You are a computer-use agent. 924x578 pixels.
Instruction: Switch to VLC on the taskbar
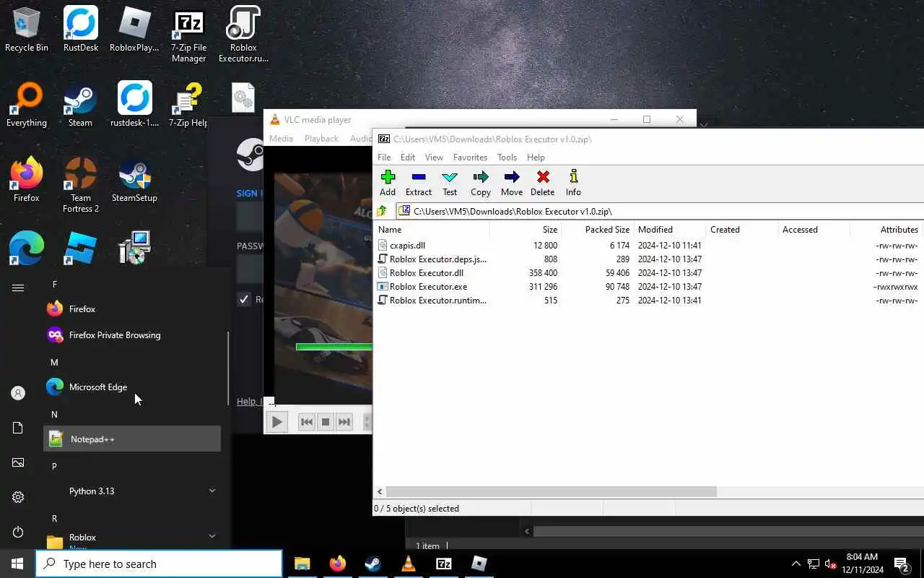tap(409, 564)
